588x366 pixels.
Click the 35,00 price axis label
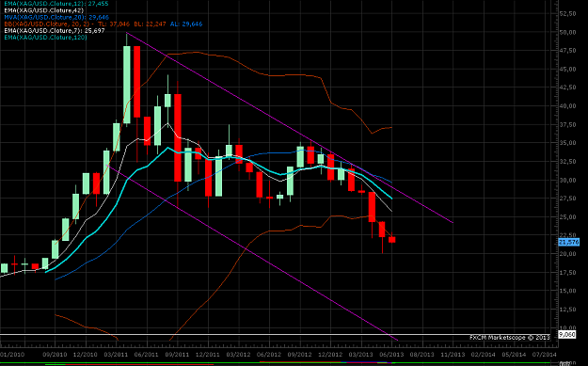click(567, 143)
